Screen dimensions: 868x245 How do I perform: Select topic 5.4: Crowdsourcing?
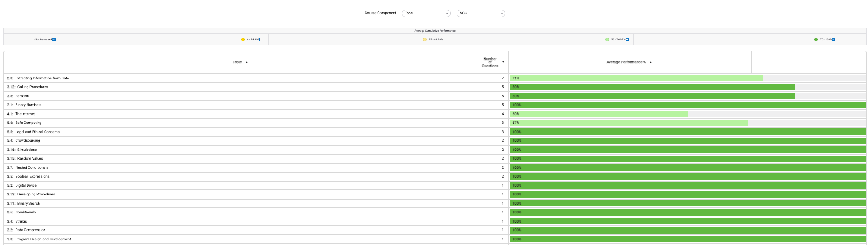23,140
